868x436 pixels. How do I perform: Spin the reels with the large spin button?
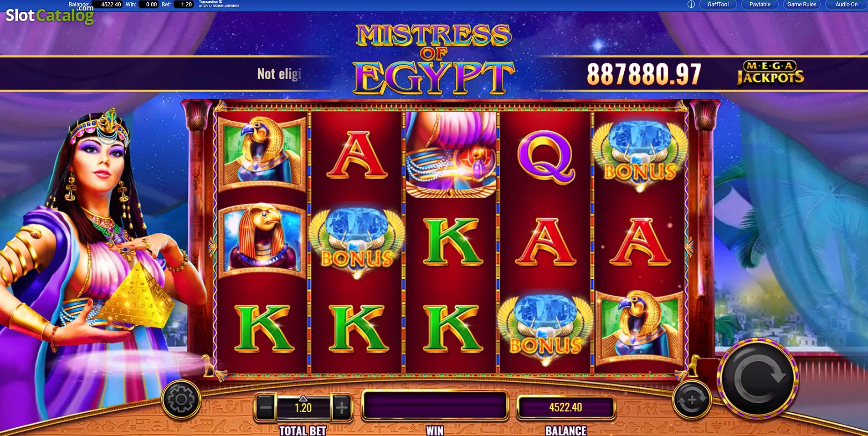pos(759,379)
